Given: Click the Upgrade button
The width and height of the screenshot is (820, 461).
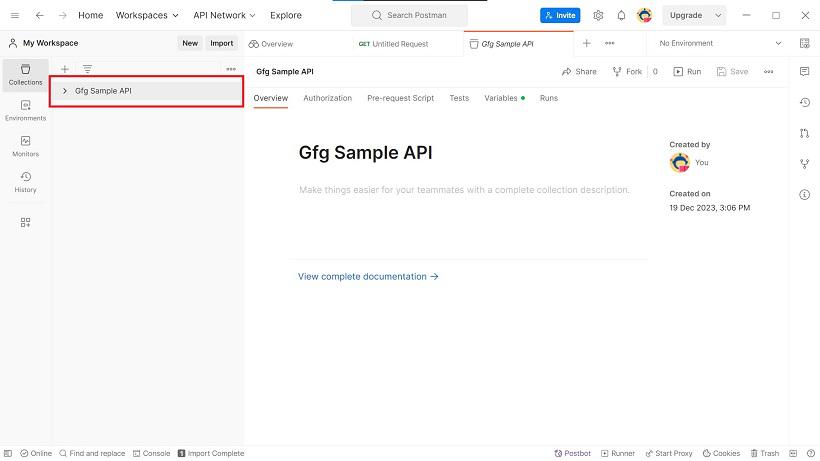Looking at the screenshot, I should pos(686,15).
